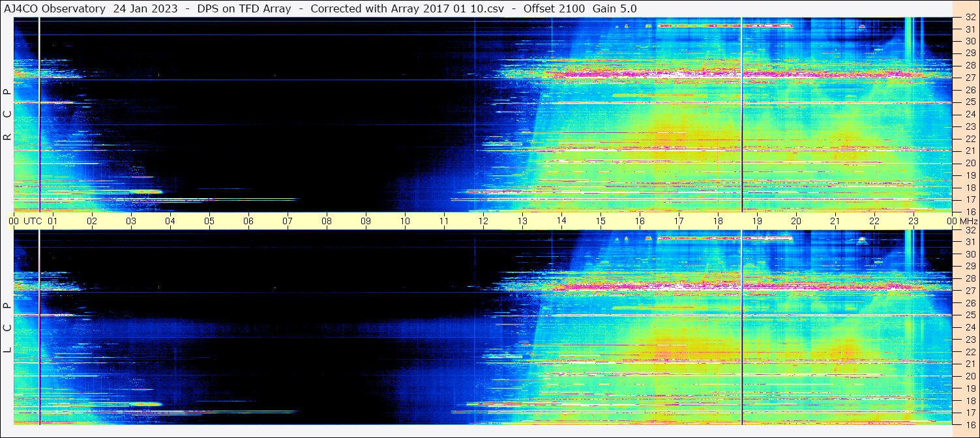
Task: Click the 'Gain 5.0' header value
Action: [x=615, y=8]
